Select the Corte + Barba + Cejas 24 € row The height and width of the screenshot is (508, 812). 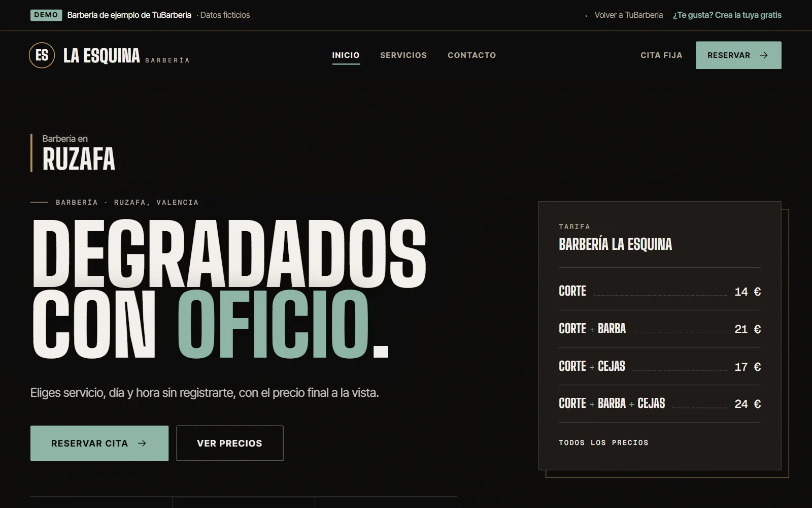(659, 403)
